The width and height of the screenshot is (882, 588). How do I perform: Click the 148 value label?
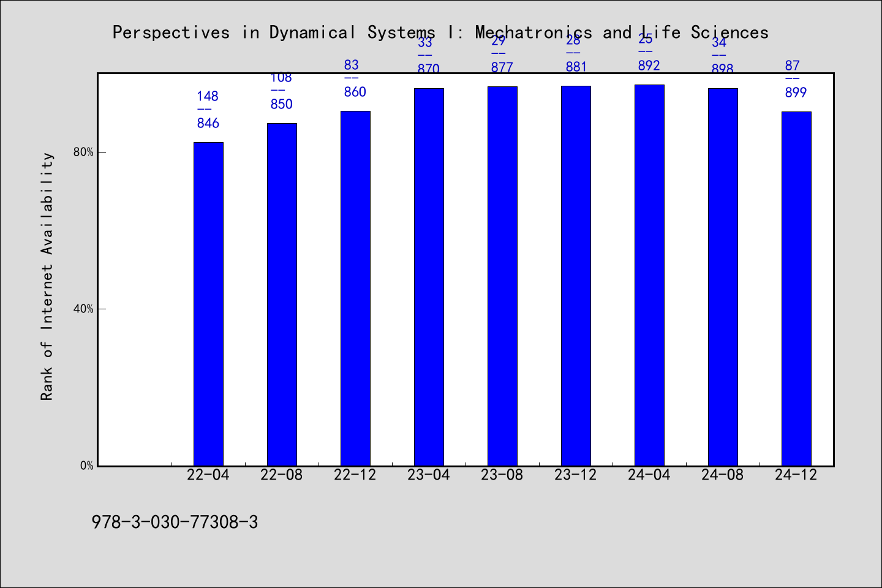(208, 96)
